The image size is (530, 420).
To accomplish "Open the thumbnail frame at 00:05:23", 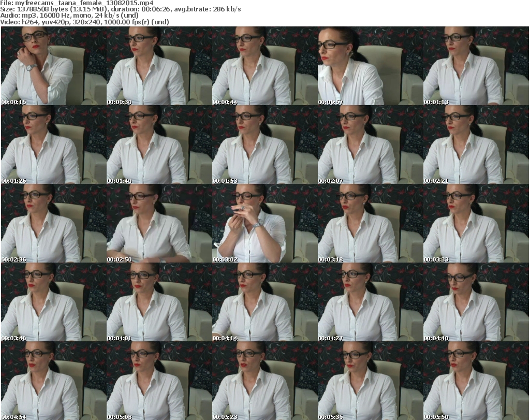I will [264, 381].
